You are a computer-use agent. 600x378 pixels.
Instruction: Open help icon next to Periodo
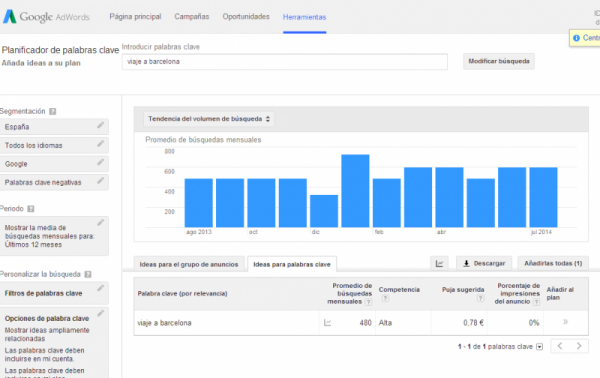[x=31, y=209]
